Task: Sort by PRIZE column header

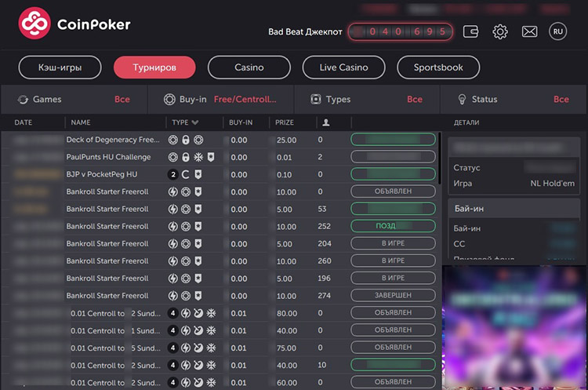Action: click(x=285, y=122)
